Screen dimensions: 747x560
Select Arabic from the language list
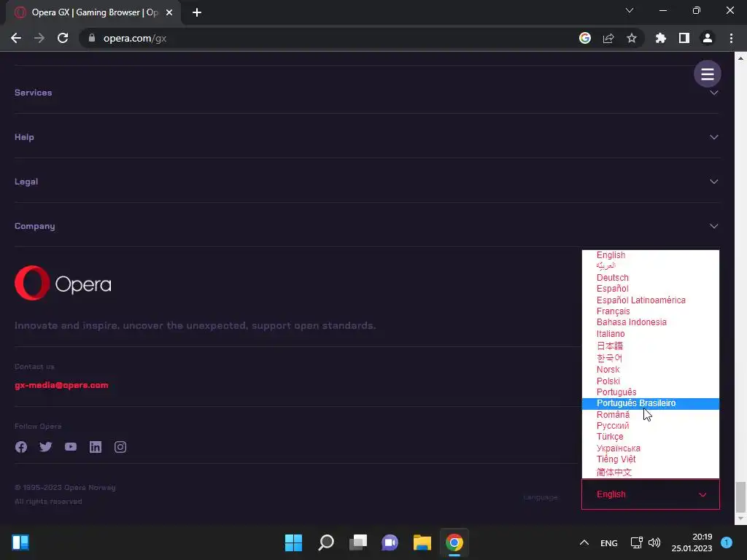(x=650, y=266)
